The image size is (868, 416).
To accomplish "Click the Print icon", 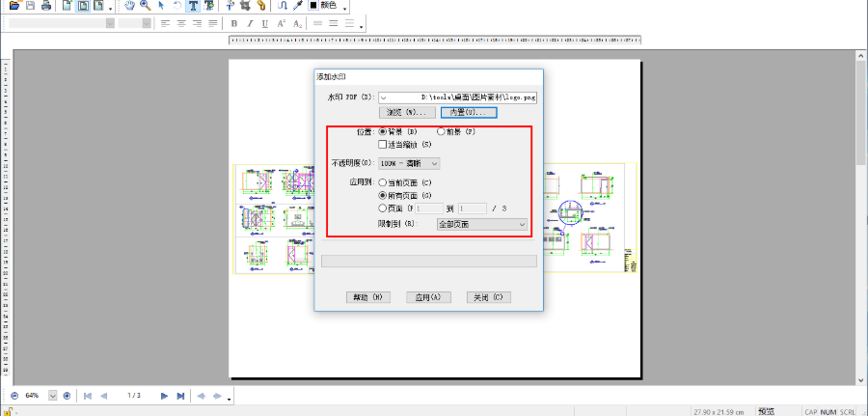I will click(46, 6).
